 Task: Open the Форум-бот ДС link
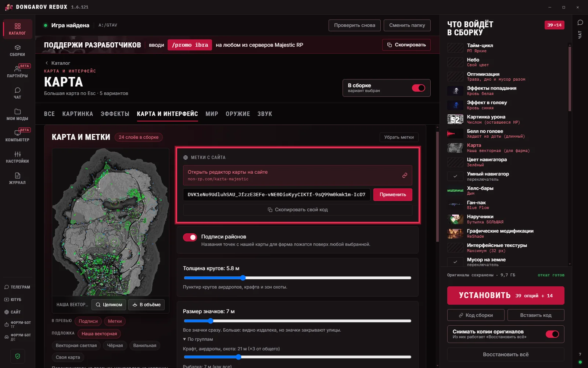(x=17, y=337)
